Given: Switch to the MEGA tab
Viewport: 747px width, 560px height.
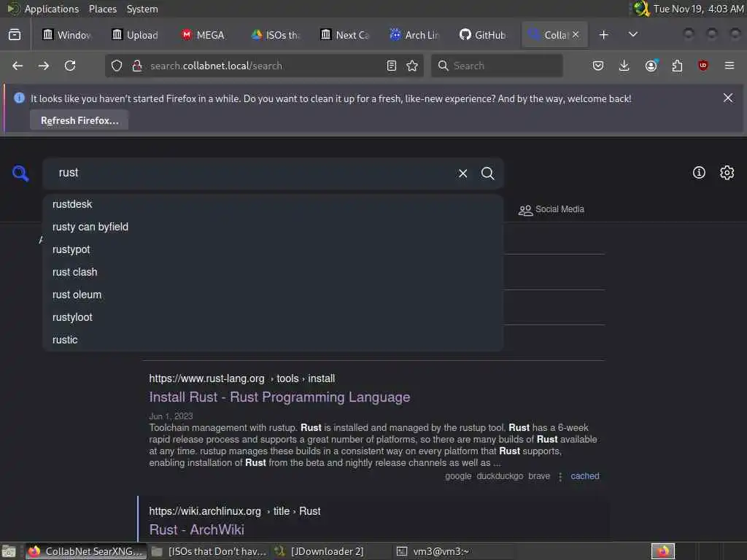Looking at the screenshot, I should (x=204, y=35).
